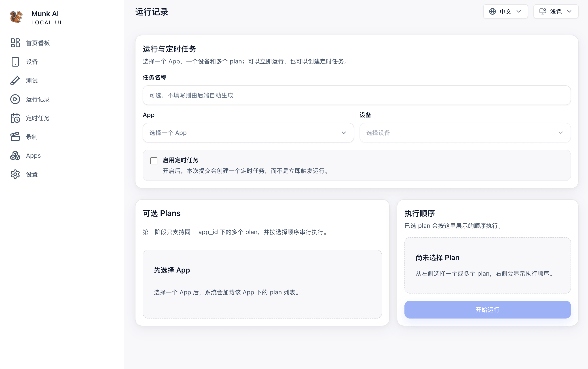This screenshot has height=369, width=588.
Task: Click the 任务名称 field label
Action: click(x=154, y=78)
